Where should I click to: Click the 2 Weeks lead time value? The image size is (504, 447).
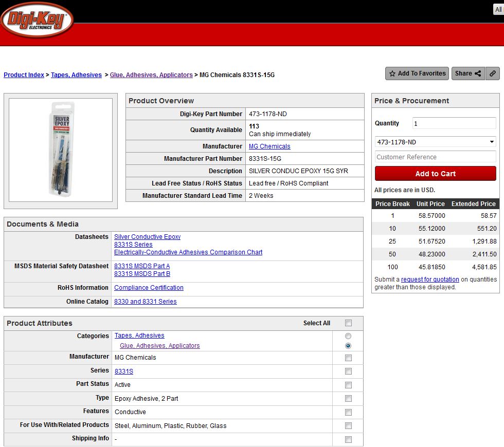point(261,196)
